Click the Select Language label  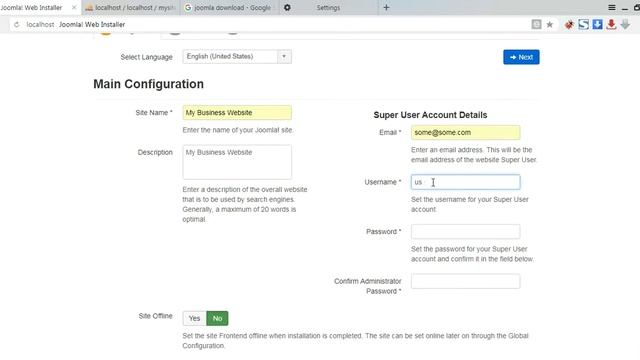pos(147,57)
